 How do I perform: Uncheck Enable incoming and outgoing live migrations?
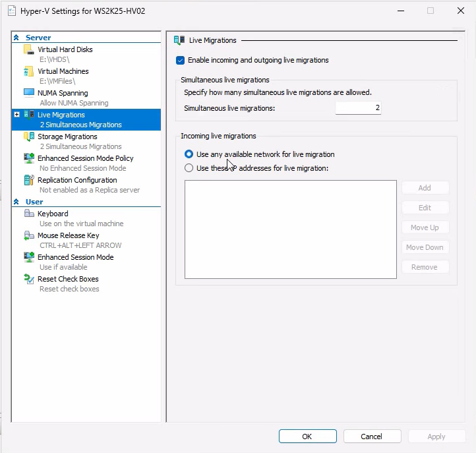point(180,61)
